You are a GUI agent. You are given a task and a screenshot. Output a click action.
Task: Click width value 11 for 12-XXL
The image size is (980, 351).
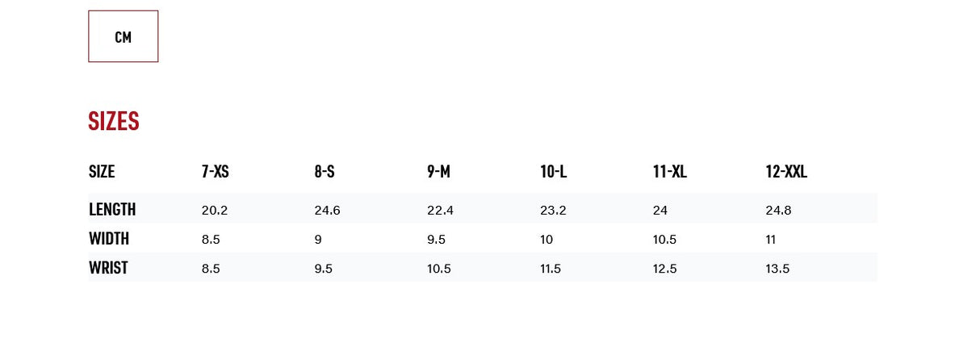tap(771, 240)
